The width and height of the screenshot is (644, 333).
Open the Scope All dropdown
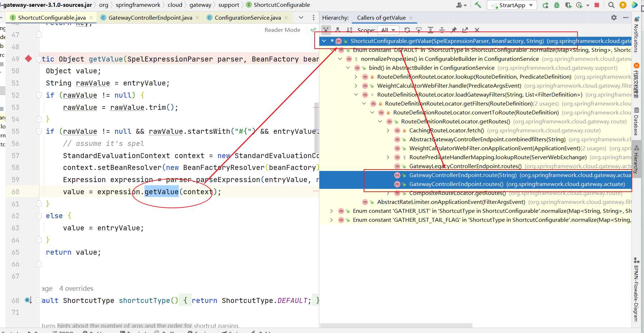pyautogui.click(x=389, y=30)
